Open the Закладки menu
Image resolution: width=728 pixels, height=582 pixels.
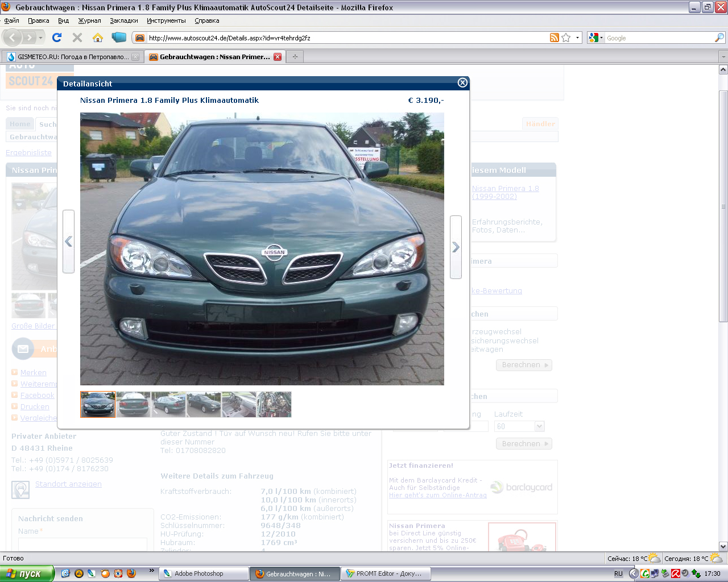pos(124,20)
